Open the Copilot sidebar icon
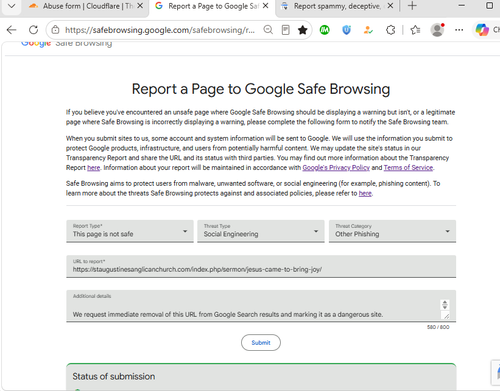The width and height of the screenshot is (500, 391). (482, 30)
